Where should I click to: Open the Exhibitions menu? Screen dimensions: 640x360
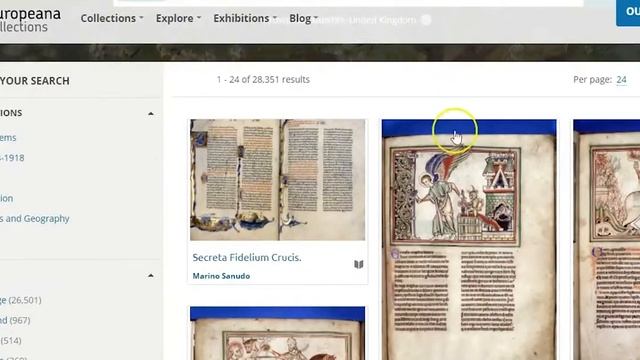pos(245,18)
